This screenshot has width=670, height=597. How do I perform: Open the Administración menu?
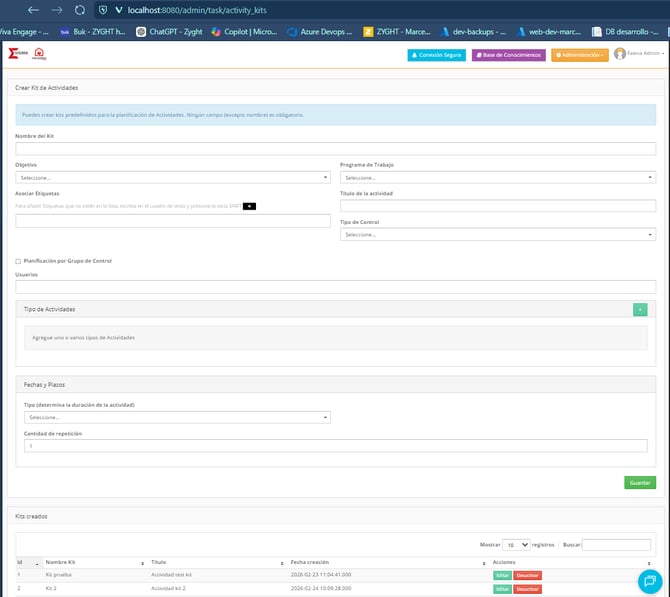[579, 54]
